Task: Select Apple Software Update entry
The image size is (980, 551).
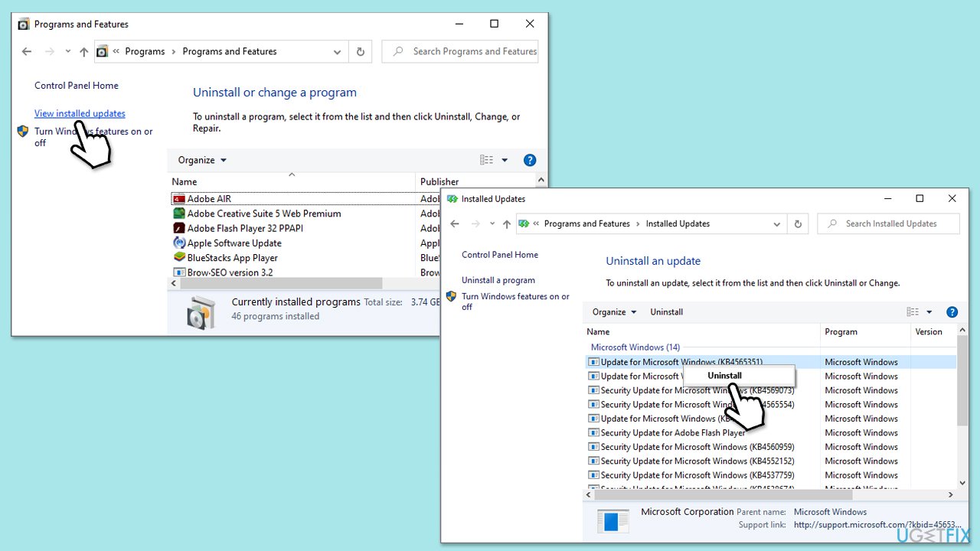Action: 234,243
